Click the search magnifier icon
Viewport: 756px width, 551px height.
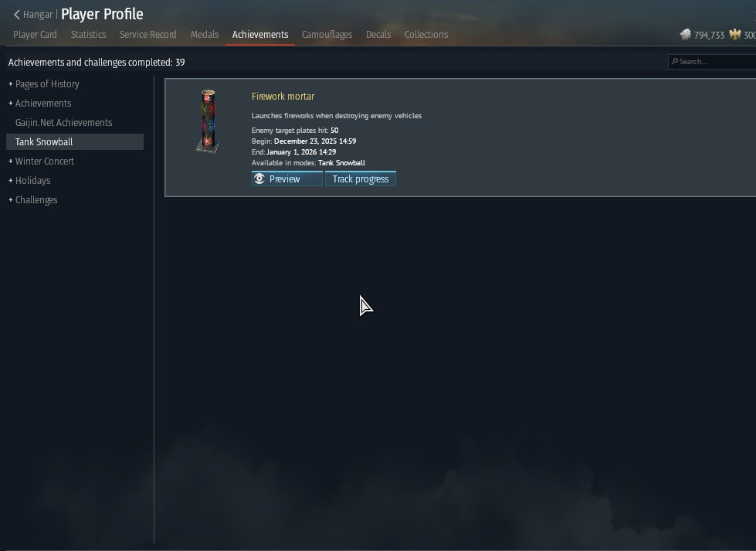pos(674,61)
